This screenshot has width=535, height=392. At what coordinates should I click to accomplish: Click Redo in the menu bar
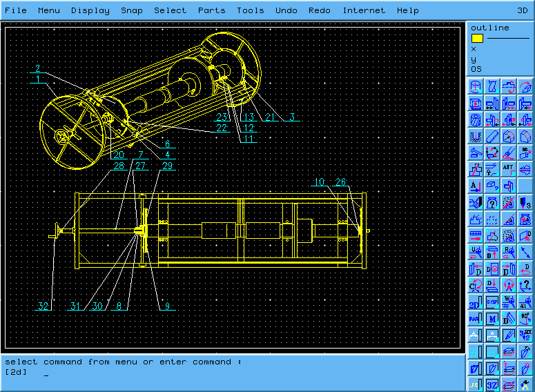coord(320,10)
